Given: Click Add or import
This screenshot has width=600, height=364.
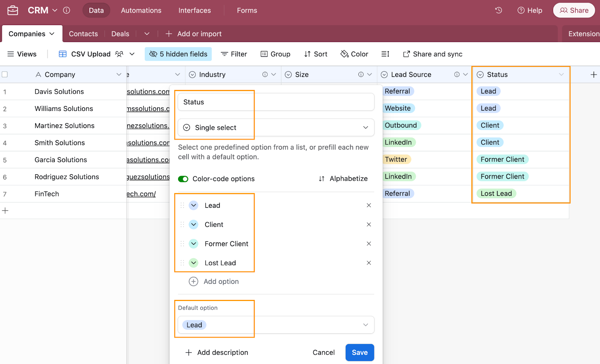Looking at the screenshot, I should pyautogui.click(x=193, y=34).
